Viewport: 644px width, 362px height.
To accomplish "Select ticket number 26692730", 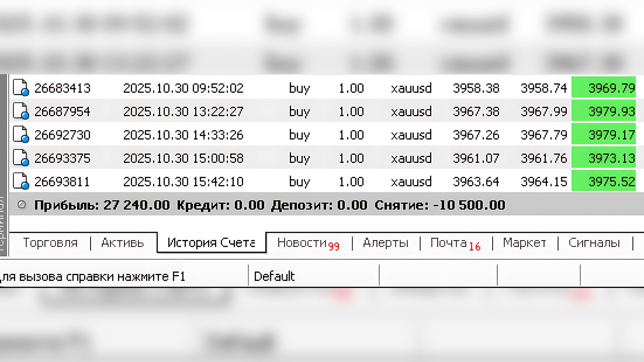I will coord(62,135).
